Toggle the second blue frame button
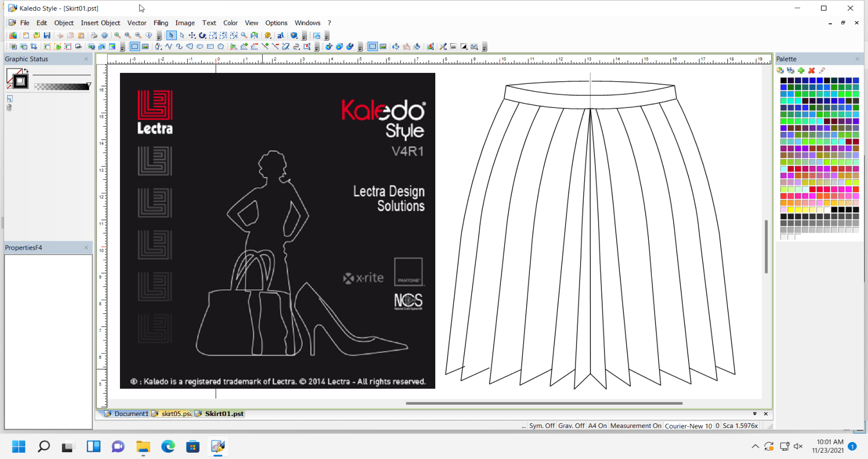 click(x=373, y=47)
